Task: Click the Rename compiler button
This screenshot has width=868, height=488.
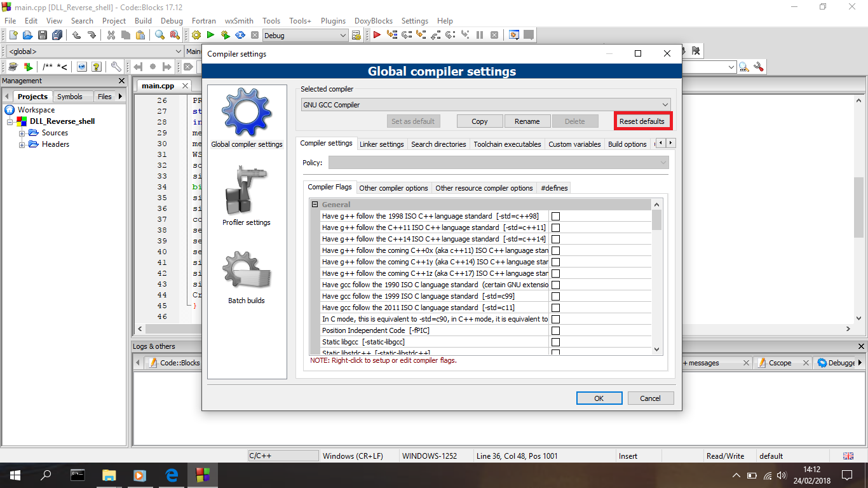Action: pos(527,121)
